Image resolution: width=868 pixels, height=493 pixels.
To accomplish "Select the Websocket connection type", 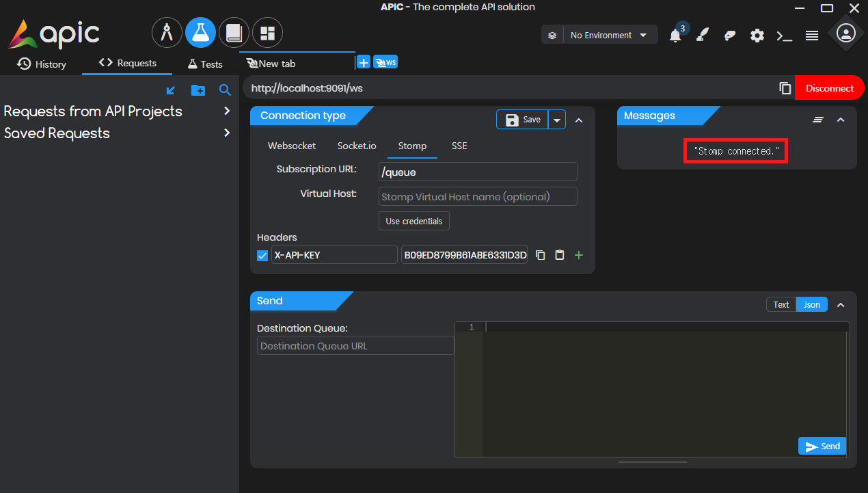I will (292, 146).
